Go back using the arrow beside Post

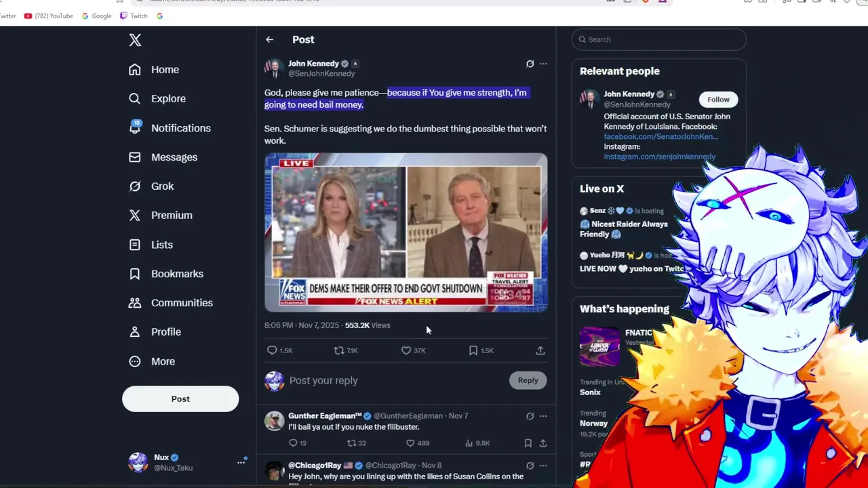tap(270, 39)
